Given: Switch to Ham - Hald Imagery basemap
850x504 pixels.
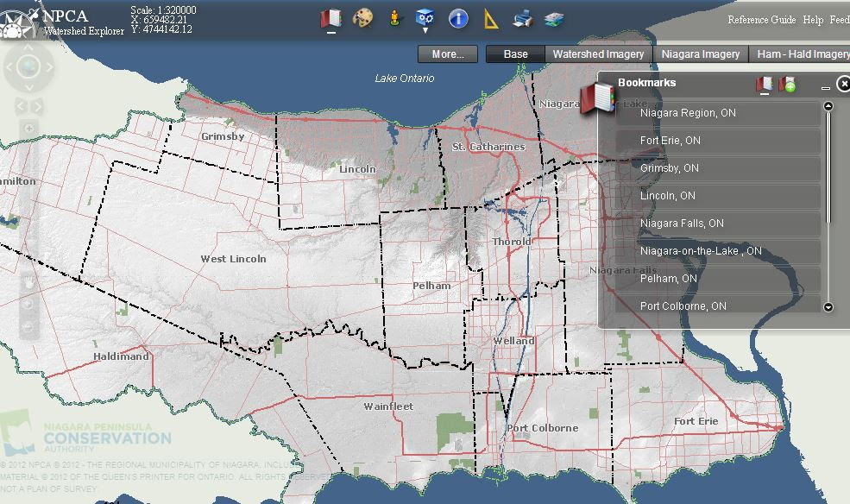Looking at the screenshot, I should pos(800,54).
